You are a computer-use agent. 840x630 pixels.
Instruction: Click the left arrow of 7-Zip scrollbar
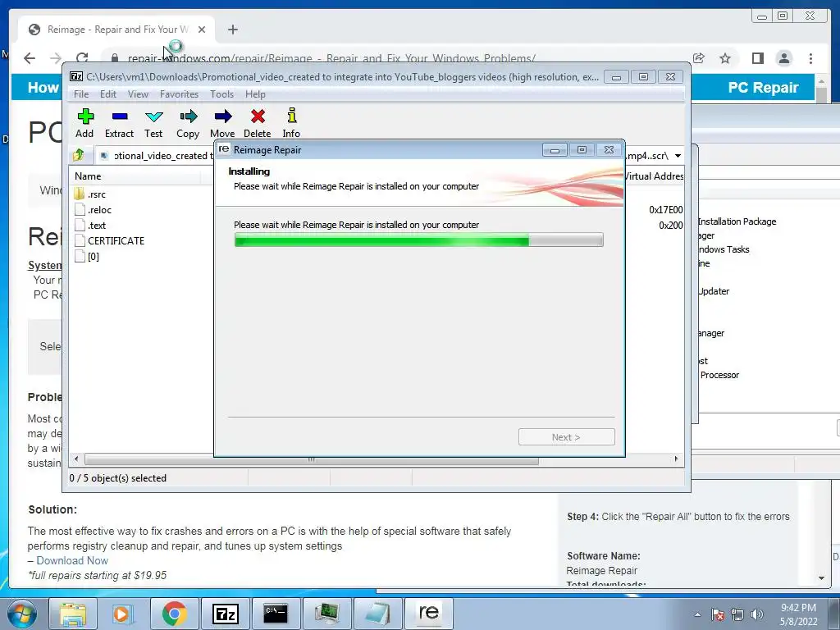[76, 459]
